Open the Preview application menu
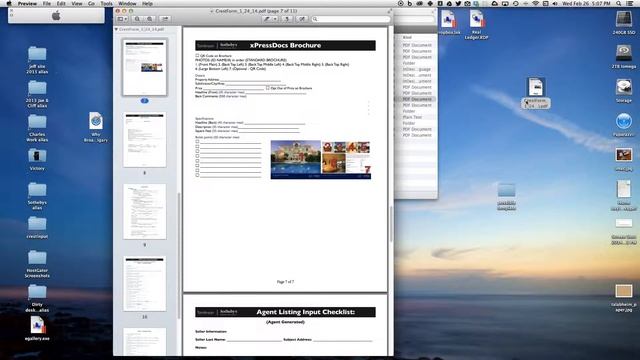 (27, 3)
